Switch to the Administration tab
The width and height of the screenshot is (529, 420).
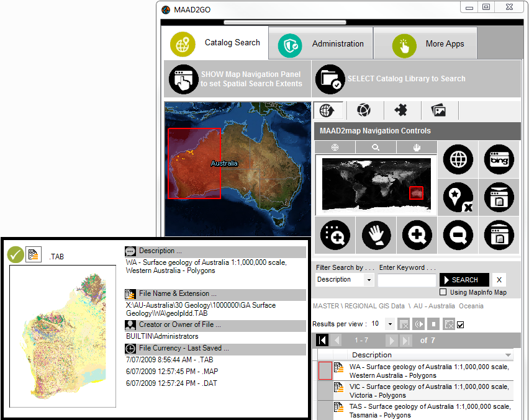click(x=320, y=43)
